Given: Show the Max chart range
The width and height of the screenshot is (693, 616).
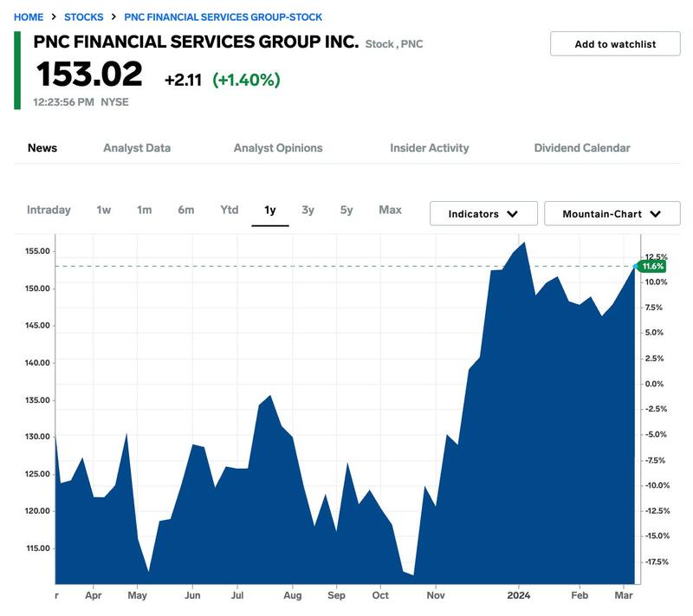Looking at the screenshot, I should click(x=391, y=210).
